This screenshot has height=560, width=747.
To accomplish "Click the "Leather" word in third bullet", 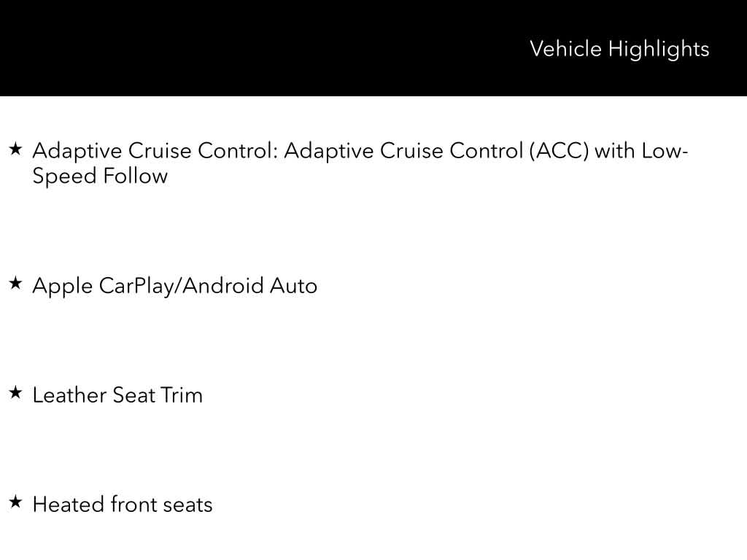I will pyautogui.click(x=69, y=394).
